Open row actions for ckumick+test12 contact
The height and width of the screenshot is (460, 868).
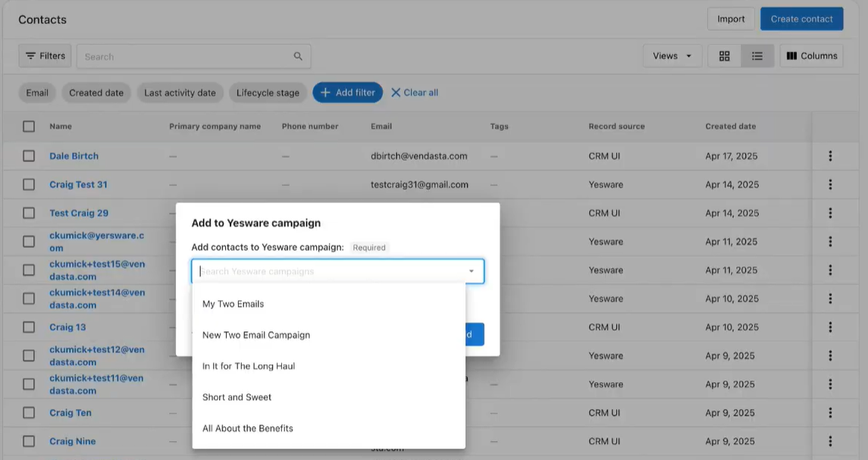830,355
